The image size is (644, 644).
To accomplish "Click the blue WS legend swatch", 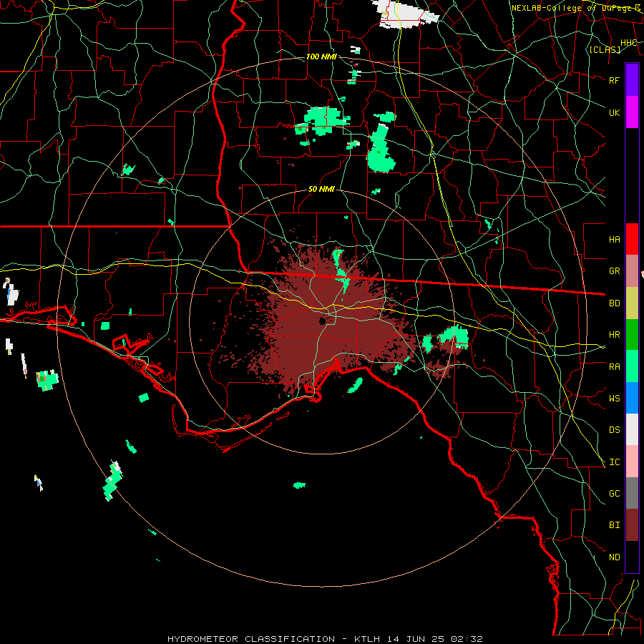I will coord(632,398).
